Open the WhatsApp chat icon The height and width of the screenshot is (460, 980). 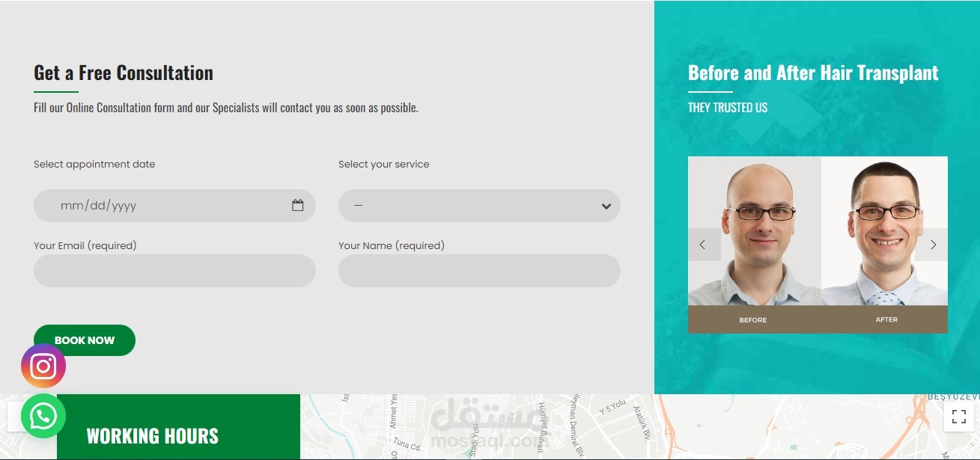43,416
